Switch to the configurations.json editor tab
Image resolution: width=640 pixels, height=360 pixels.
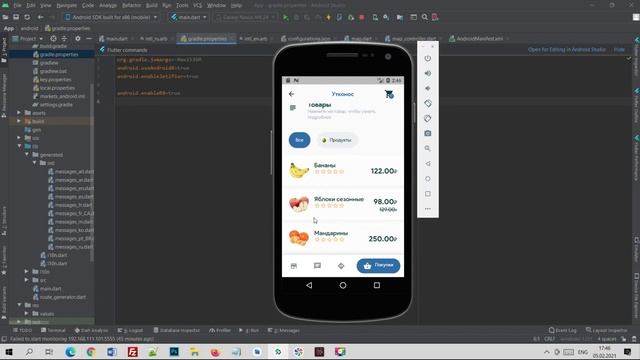[x=309, y=39]
